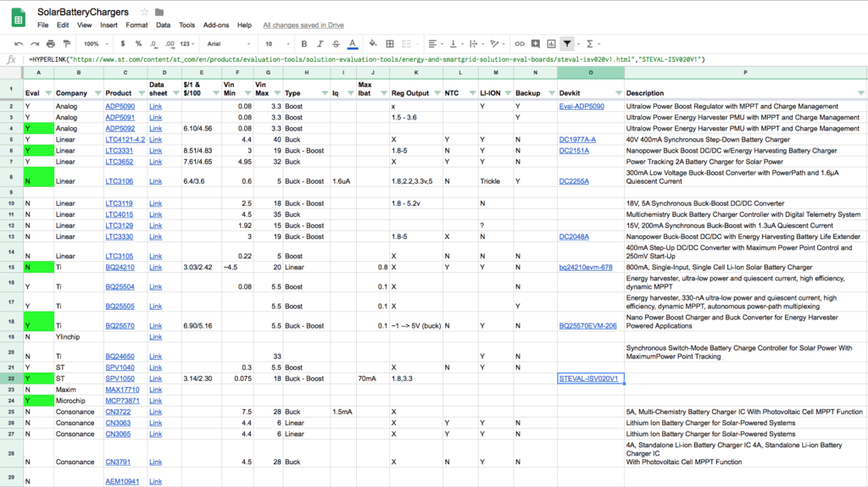Click the Yinchip company cell
The image size is (868, 487).
(79, 337)
